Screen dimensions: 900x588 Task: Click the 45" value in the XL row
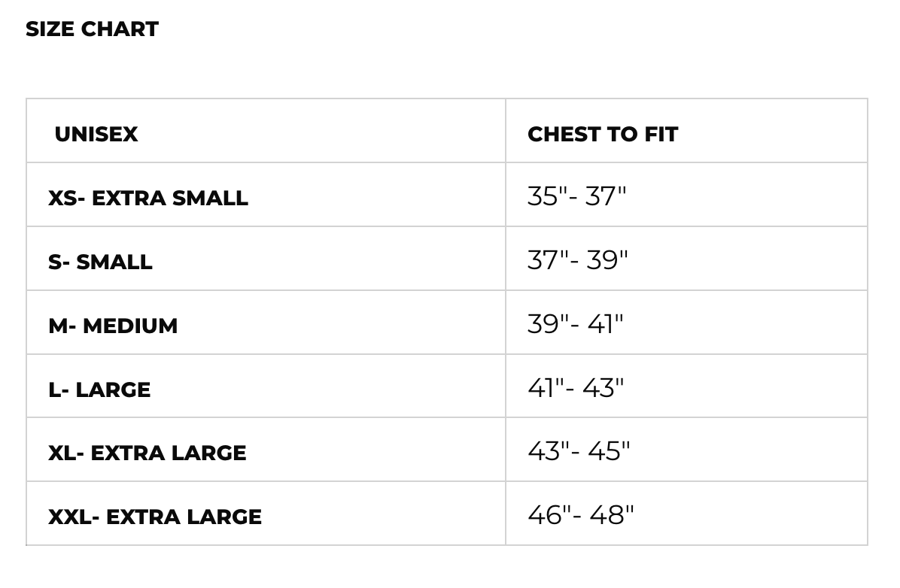pos(610,452)
